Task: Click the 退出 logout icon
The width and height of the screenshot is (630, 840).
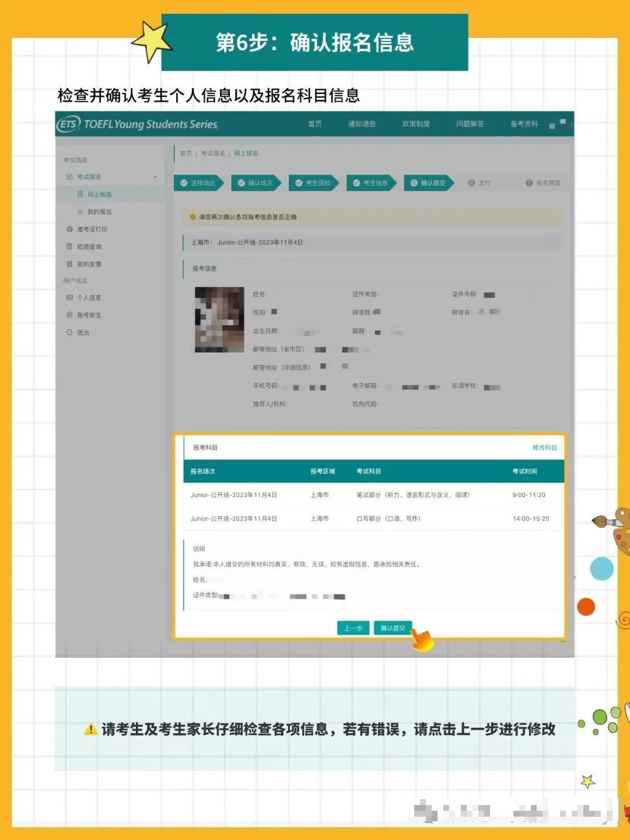Action: (x=69, y=332)
